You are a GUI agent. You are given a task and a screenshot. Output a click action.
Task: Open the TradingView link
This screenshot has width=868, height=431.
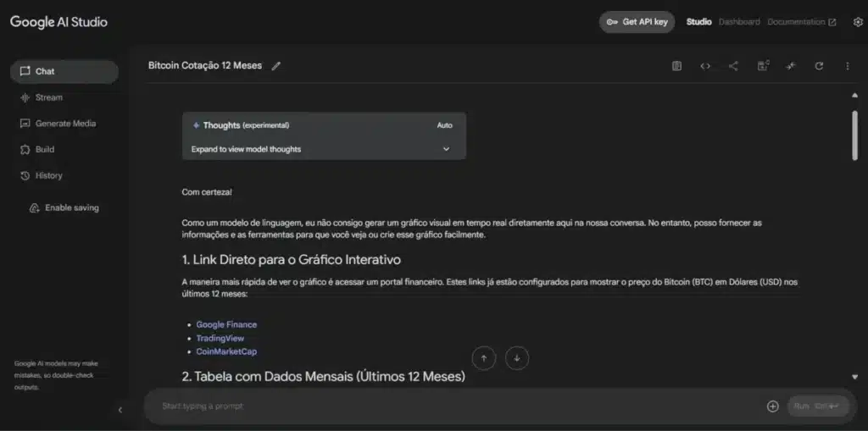pyautogui.click(x=220, y=338)
